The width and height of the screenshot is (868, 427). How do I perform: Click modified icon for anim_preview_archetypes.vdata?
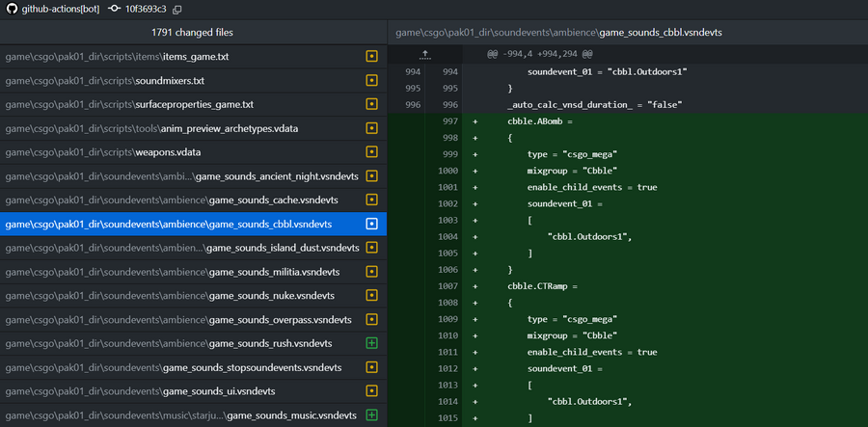coord(372,128)
